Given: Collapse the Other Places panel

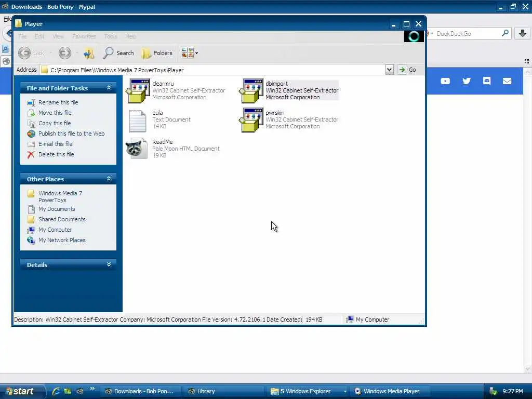Looking at the screenshot, I should point(109,179).
